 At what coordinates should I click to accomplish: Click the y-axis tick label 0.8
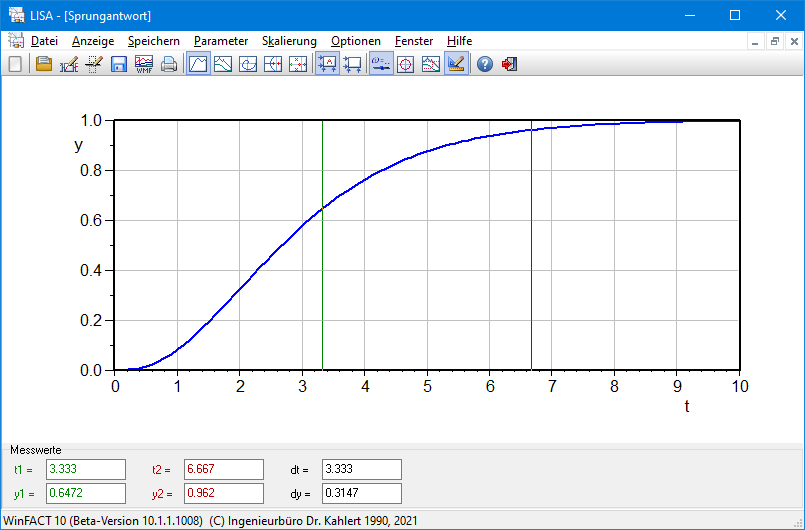click(x=91, y=171)
